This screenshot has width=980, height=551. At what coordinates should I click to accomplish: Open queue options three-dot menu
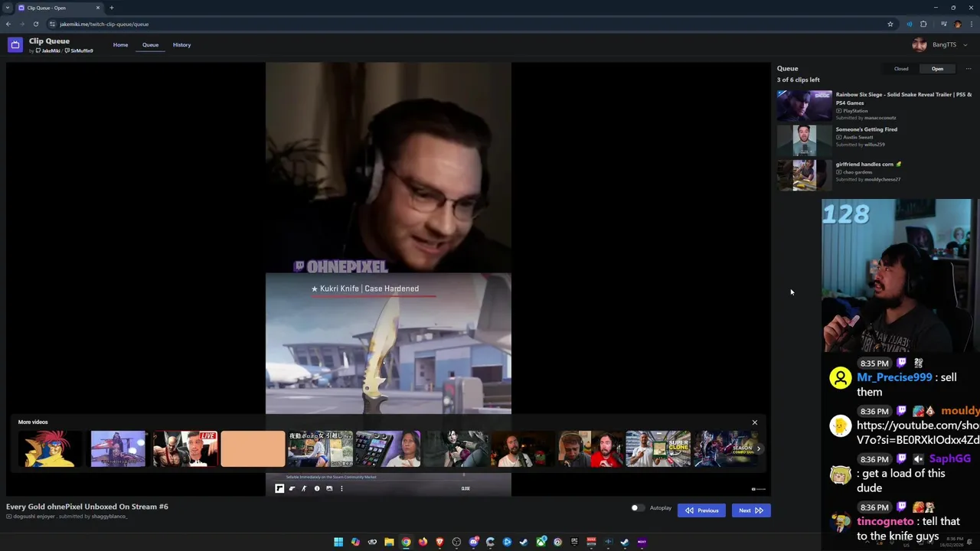point(968,69)
